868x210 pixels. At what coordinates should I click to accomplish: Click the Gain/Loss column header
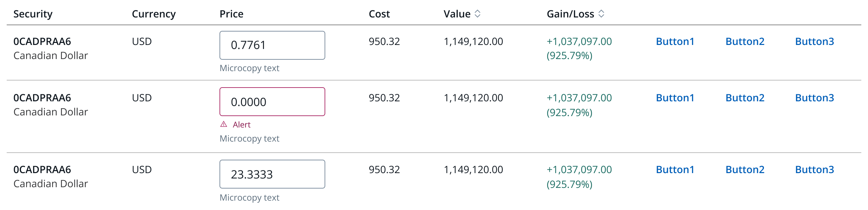(x=570, y=14)
